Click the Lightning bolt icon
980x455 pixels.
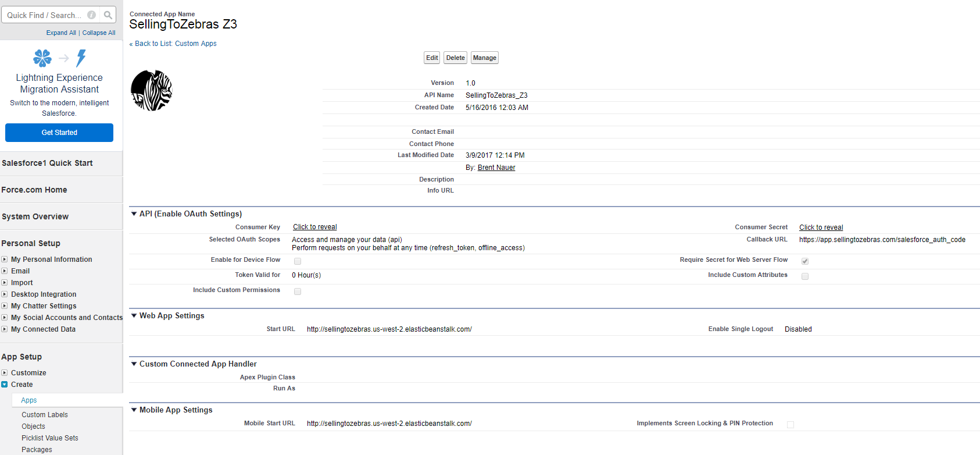pos(81,58)
